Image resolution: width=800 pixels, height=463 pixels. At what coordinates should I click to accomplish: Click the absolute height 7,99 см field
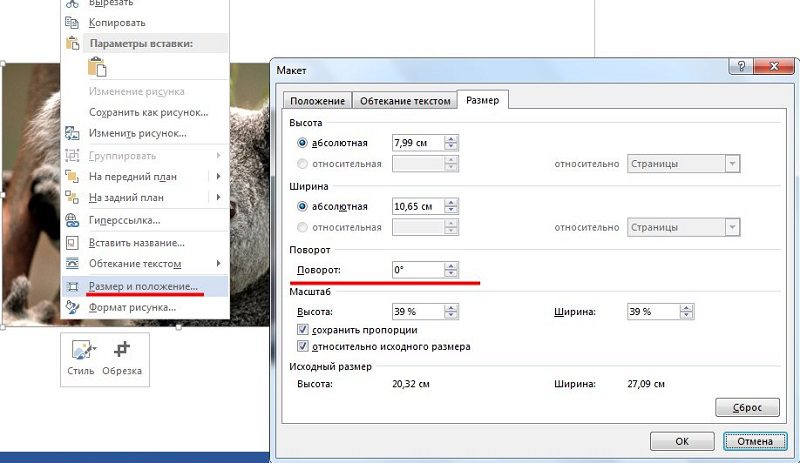click(x=418, y=143)
